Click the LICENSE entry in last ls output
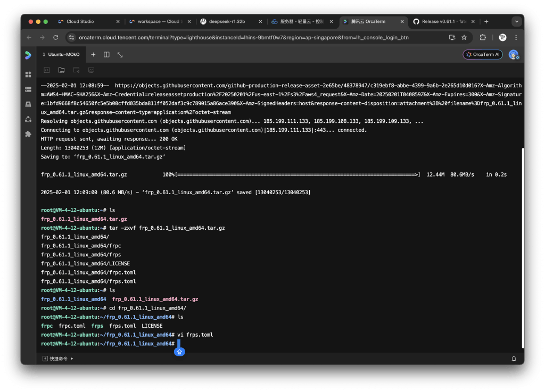This screenshot has width=545, height=392. pos(152,326)
